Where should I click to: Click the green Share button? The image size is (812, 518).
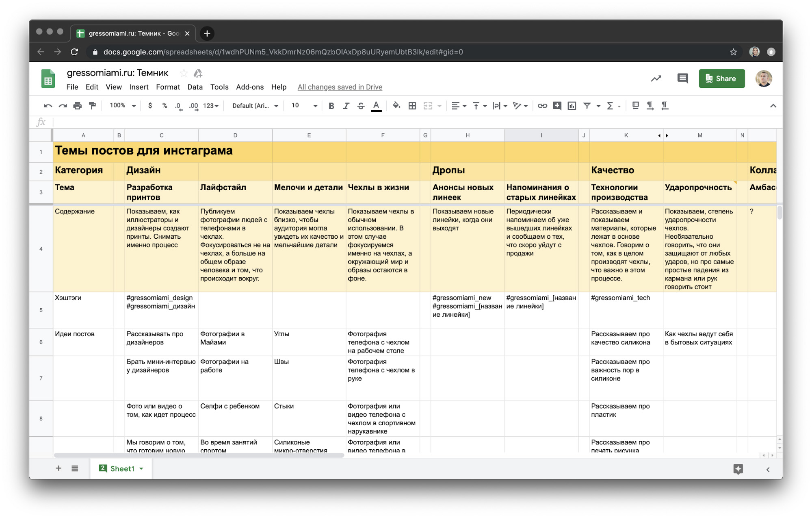point(722,78)
